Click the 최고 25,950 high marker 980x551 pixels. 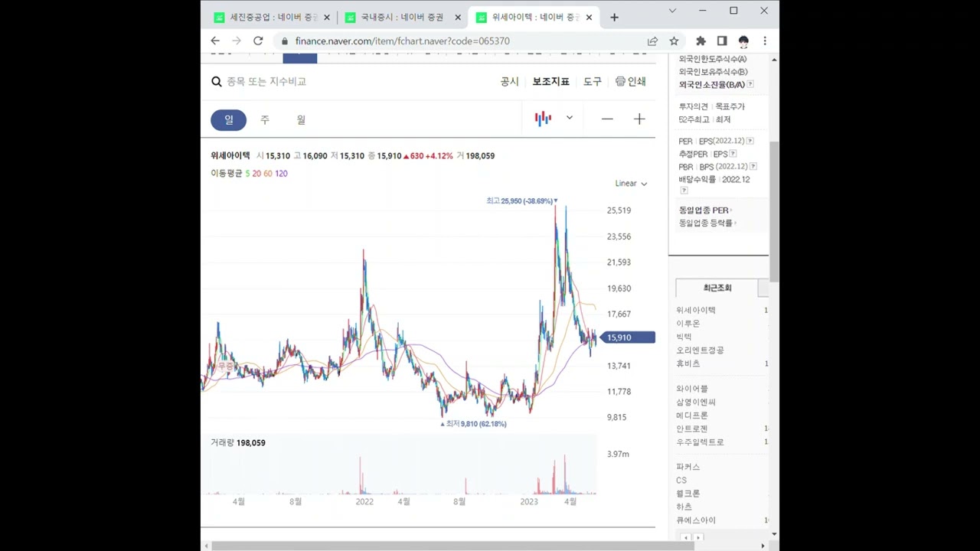point(522,201)
